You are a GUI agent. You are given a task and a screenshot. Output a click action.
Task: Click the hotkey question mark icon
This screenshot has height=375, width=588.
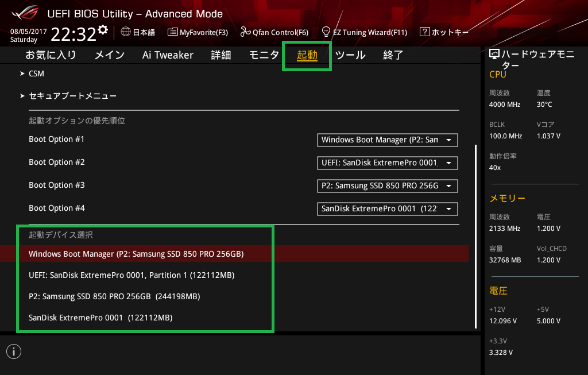[424, 32]
